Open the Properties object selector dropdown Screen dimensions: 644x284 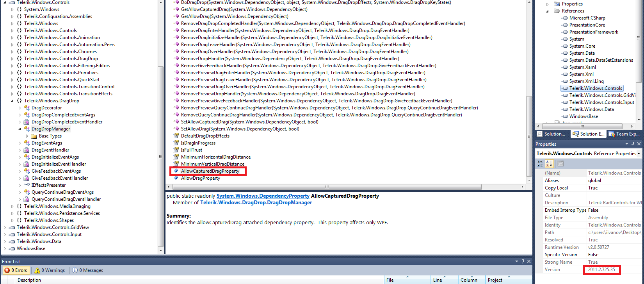tap(639, 154)
